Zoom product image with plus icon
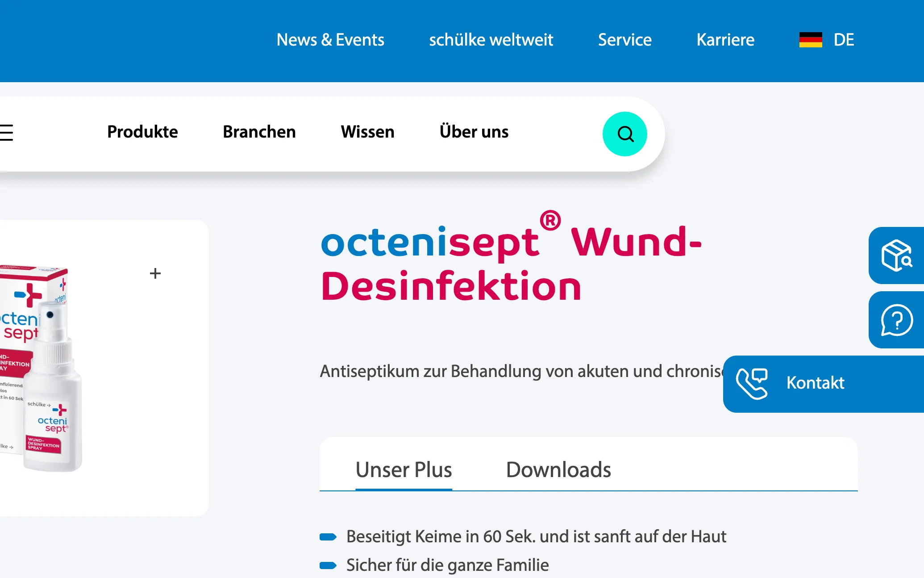The image size is (924, 578). (x=155, y=273)
